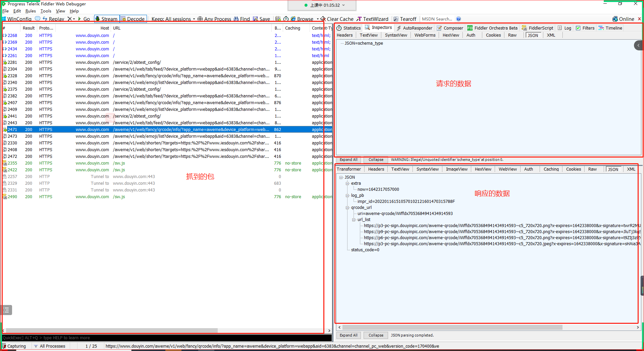Image resolution: width=644 pixels, height=351 pixels.
Task: Collapse the root JSON node in response
Action: pyautogui.click(x=341, y=177)
